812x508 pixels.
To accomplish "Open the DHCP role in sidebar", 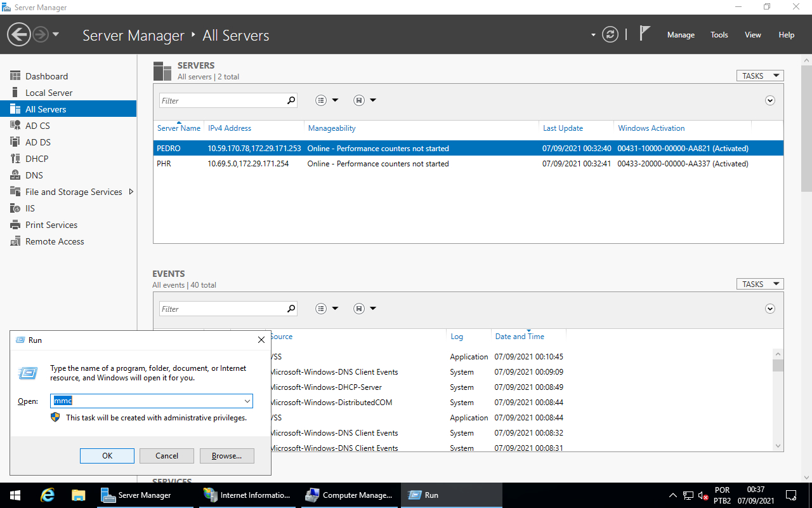I will pyautogui.click(x=37, y=159).
